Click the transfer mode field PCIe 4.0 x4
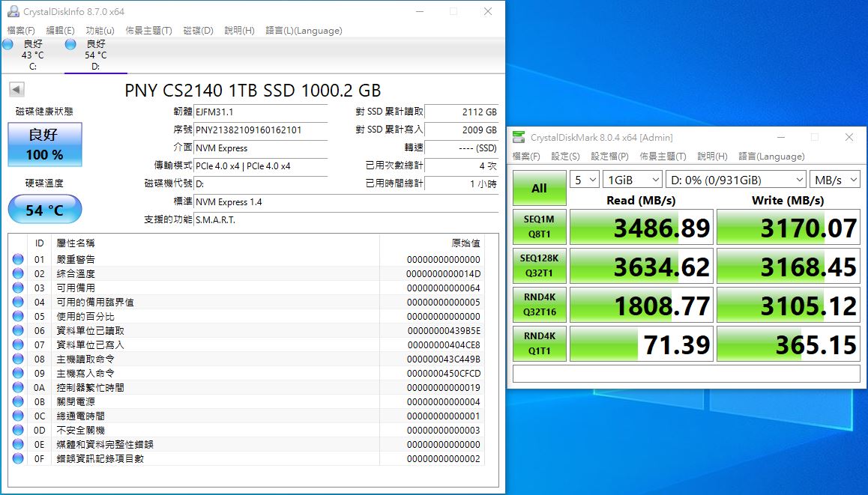 coord(261,166)
